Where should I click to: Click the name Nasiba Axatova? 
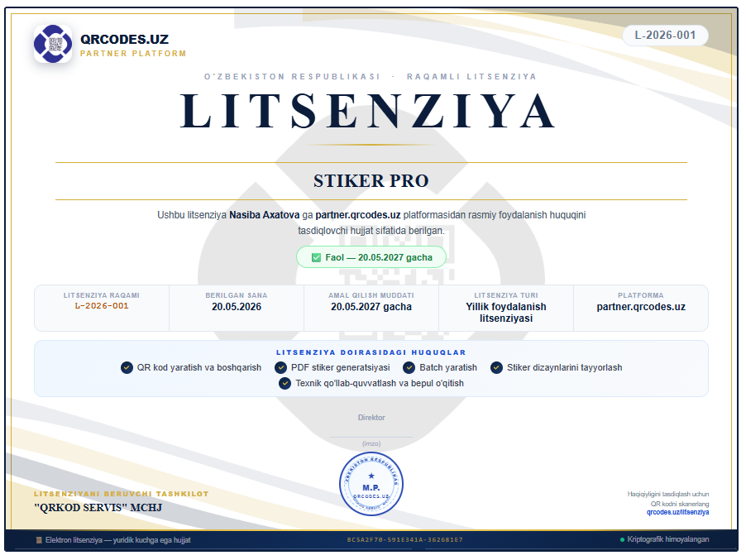264,215
